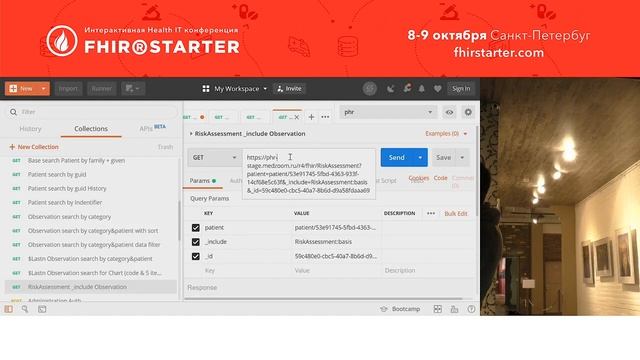Uncheck the patient query parameter
640x360 pixels.
point(196,228)
